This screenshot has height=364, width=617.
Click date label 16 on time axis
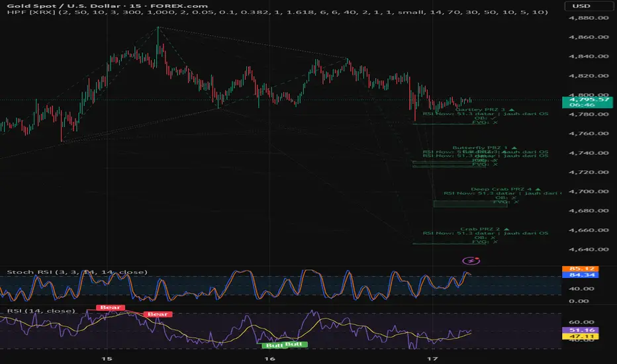tap(269, 359)
